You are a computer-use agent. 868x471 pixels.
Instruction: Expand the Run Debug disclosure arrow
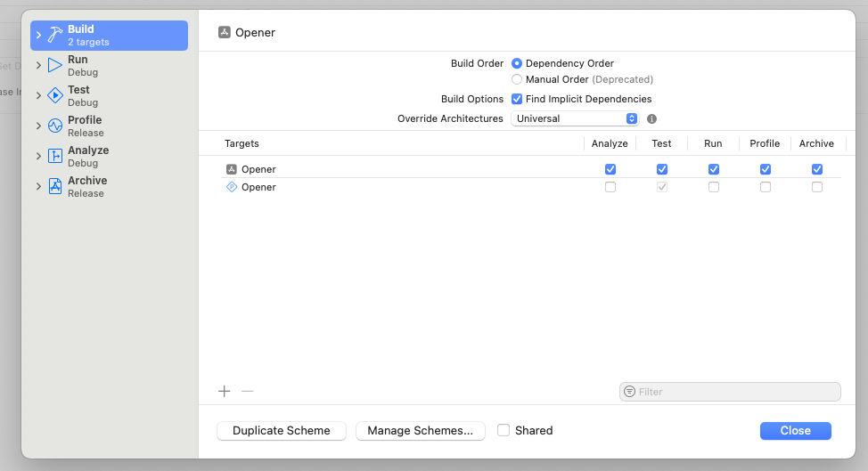38,65
